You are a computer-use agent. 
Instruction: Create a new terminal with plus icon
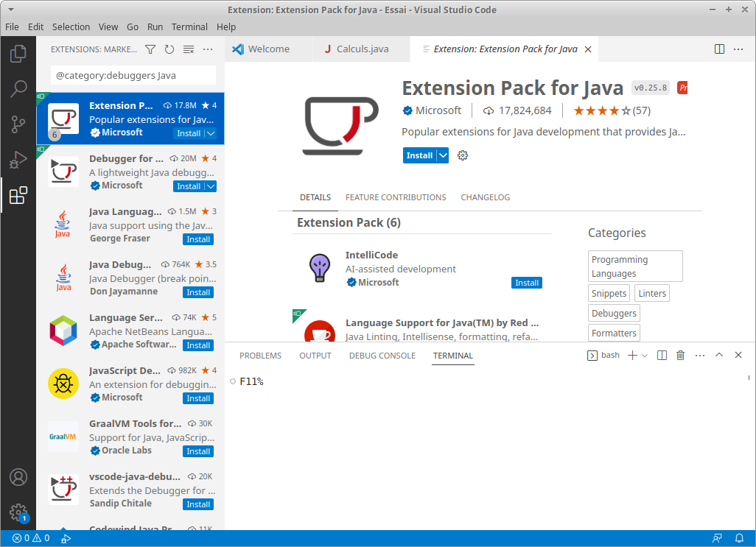pyautogui.click(x=632, y=356)
